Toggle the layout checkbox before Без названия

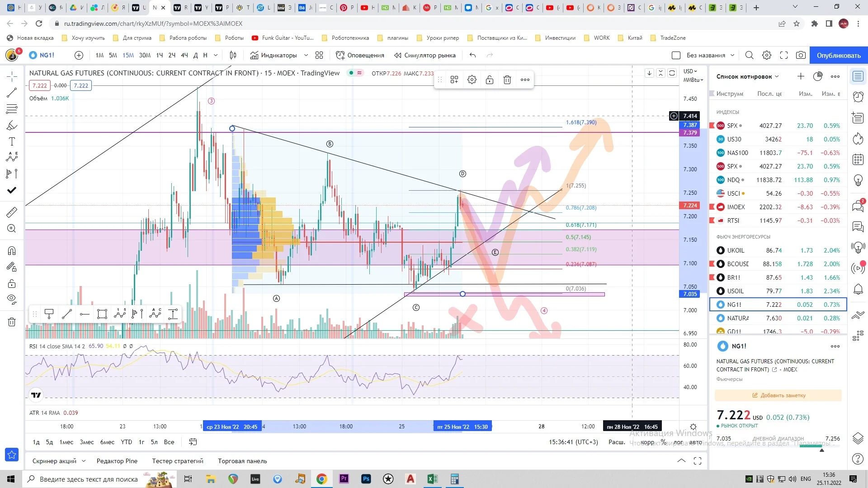click(676, 55)
